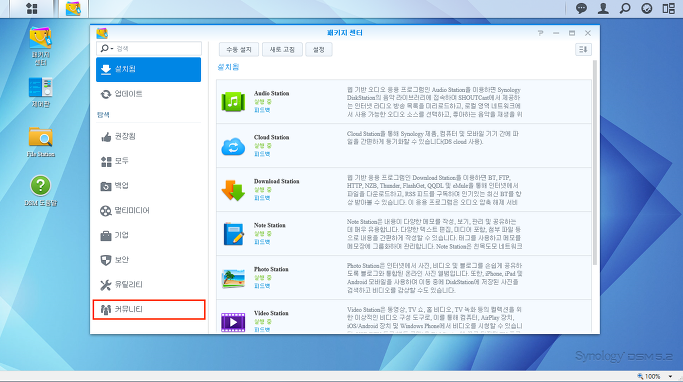This screenshot has height=382, width=683.
Task: Select Package Center taskbar tab icon
Action: tap(73, 8)
